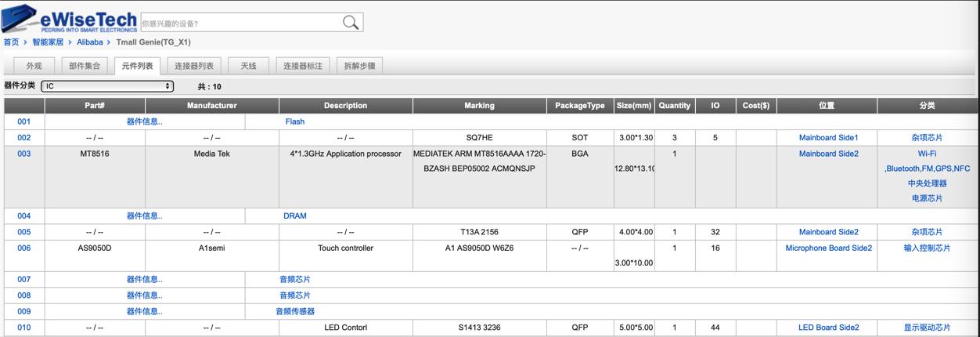Expand 器件信息 for row 001
The width and height of the screenshot is (980, 337).
(x=145, y=122)
